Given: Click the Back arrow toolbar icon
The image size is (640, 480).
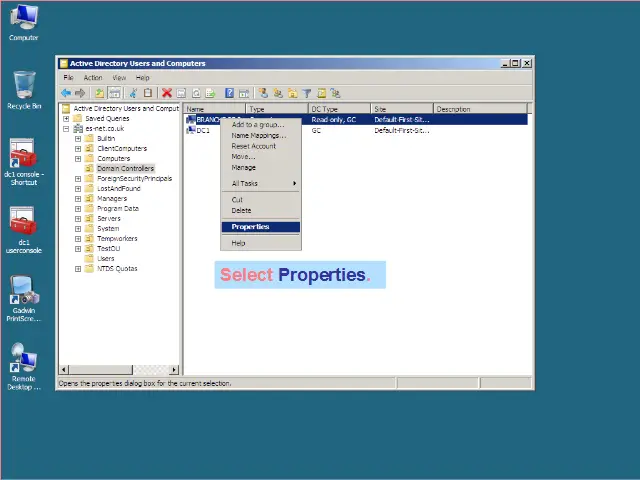Looking at the screenshot, I should 66,93.
